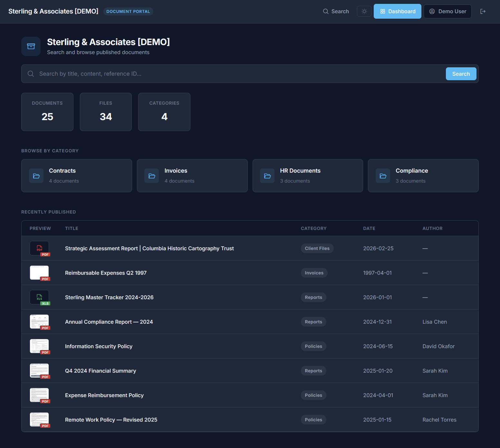The height and width of the screenshot is (448, 500).
Task: Select the Dashboard tab
Action: (x=397, y=11)
